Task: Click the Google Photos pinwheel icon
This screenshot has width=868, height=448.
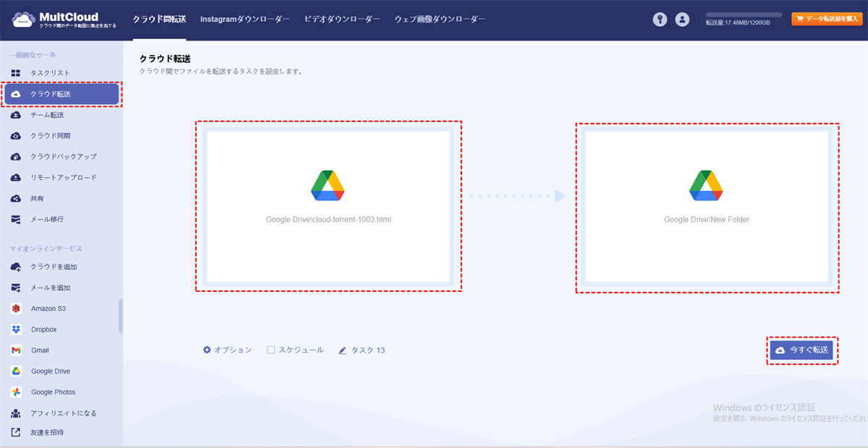Action: [16, 392]
